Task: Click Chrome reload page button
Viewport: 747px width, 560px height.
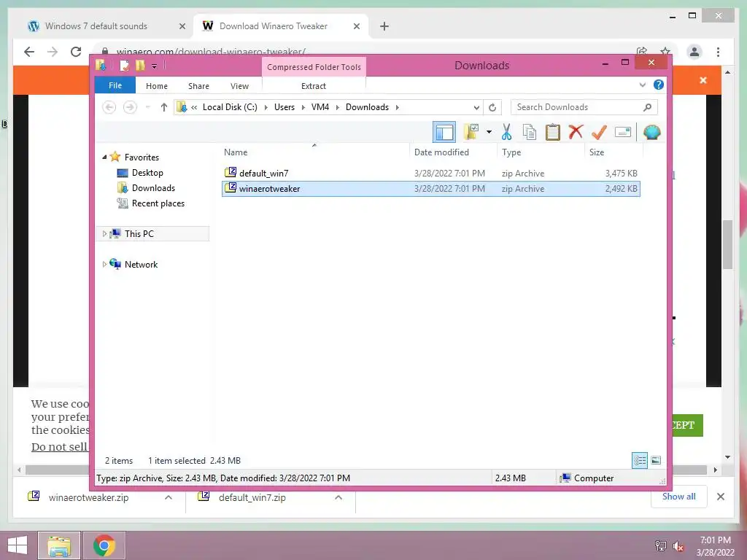Action: pyautogui.click(x=76, y=52)
